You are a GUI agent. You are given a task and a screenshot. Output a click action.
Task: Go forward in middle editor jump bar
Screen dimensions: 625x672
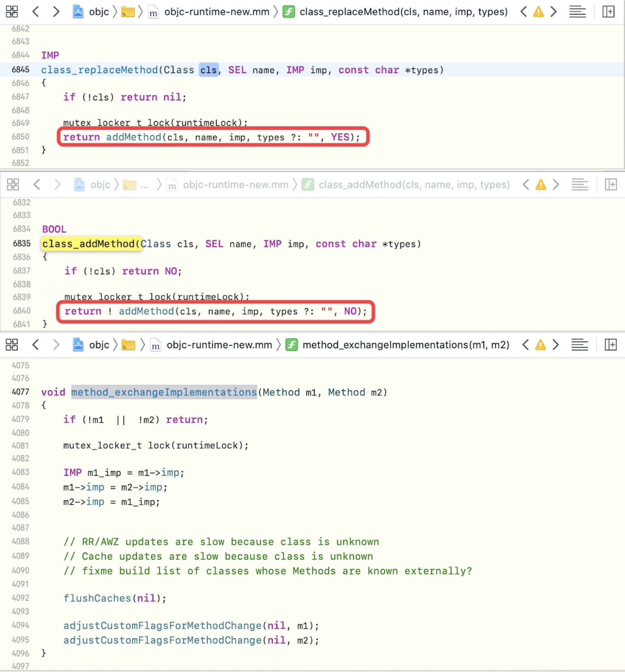(57, 185)
